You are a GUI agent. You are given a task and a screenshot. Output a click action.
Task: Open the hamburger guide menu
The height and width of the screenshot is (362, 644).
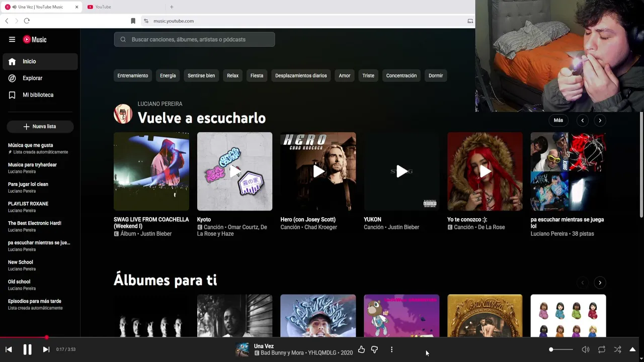point(12,40)
